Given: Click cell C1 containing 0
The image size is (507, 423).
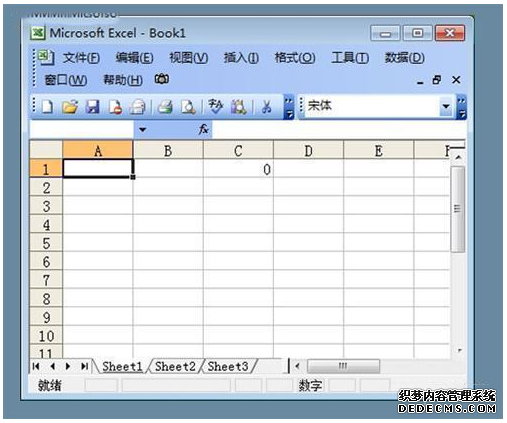Looking at the screenshot, I should [238, 169].
